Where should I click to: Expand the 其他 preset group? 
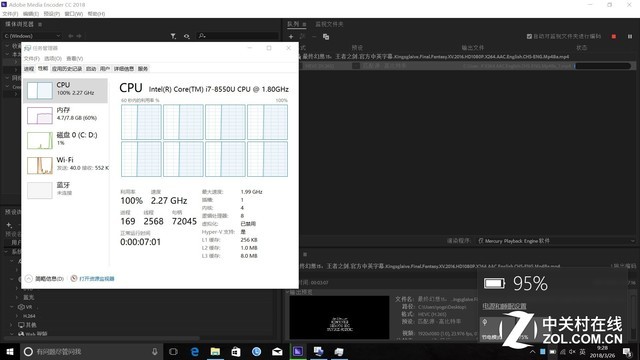point(12,325)
